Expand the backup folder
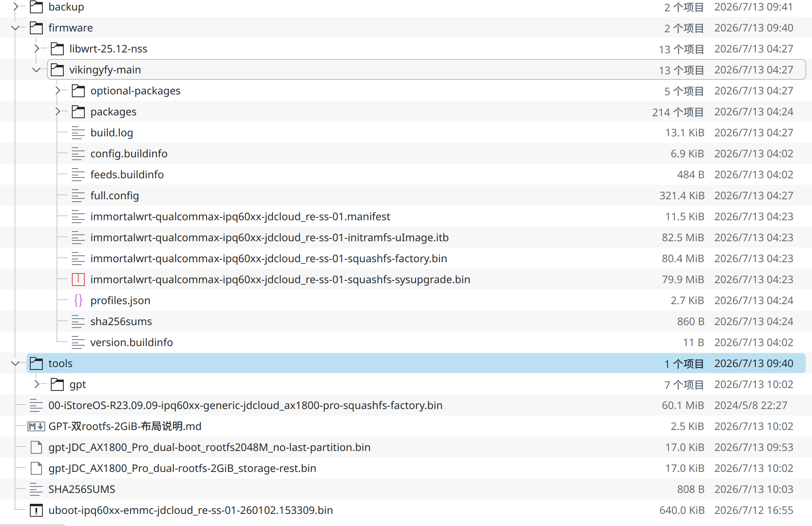The height and width of the screenshot is (526, 812). pyautogui.click(x=16, y=7)
